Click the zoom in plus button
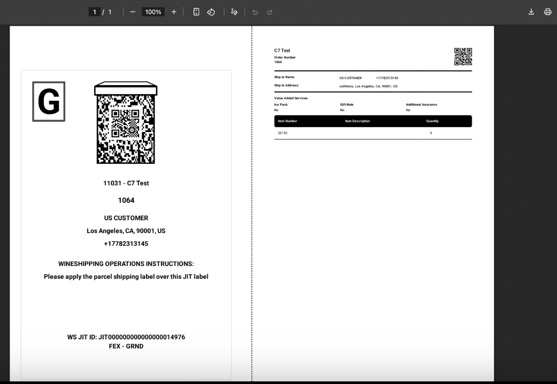 [x=174, y=12]
